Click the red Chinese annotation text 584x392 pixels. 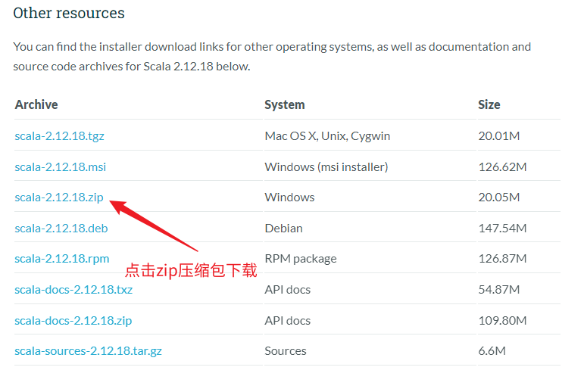click(191, 271)
